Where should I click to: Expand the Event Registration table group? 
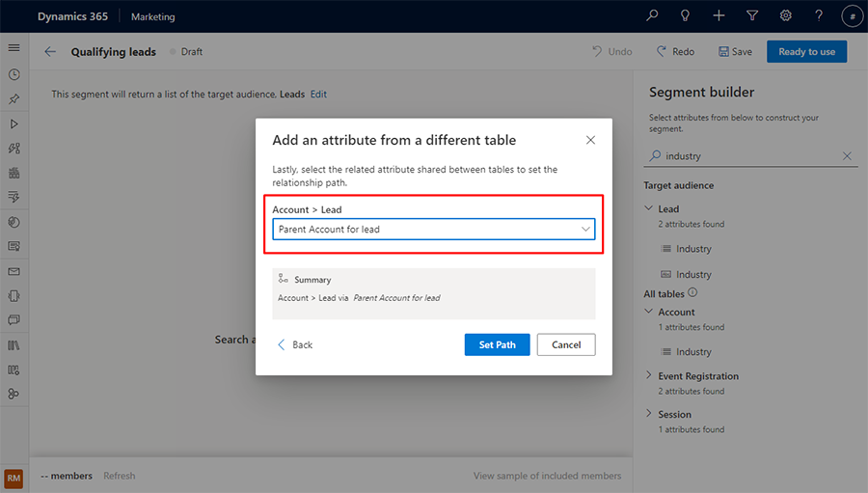click(x=649, y=376)
